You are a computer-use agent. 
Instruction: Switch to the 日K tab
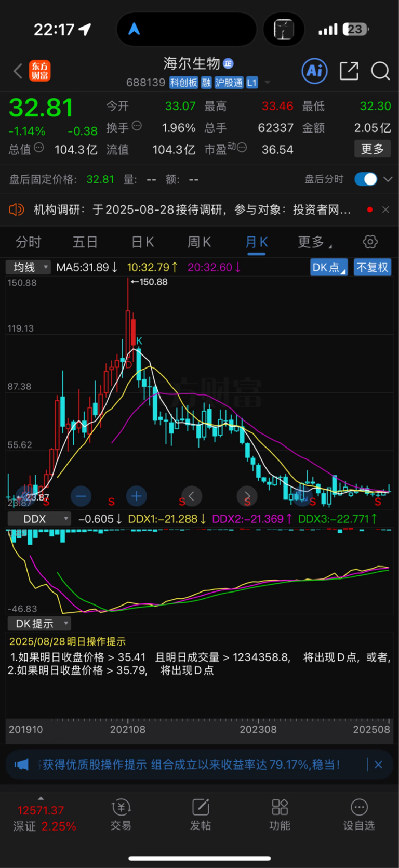pyautogui.click(x=142, y=242)
